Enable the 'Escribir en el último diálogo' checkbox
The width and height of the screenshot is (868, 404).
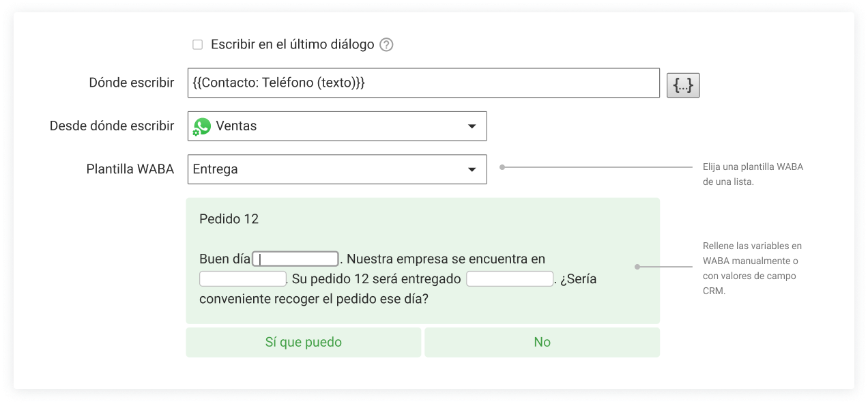(198, 45)
